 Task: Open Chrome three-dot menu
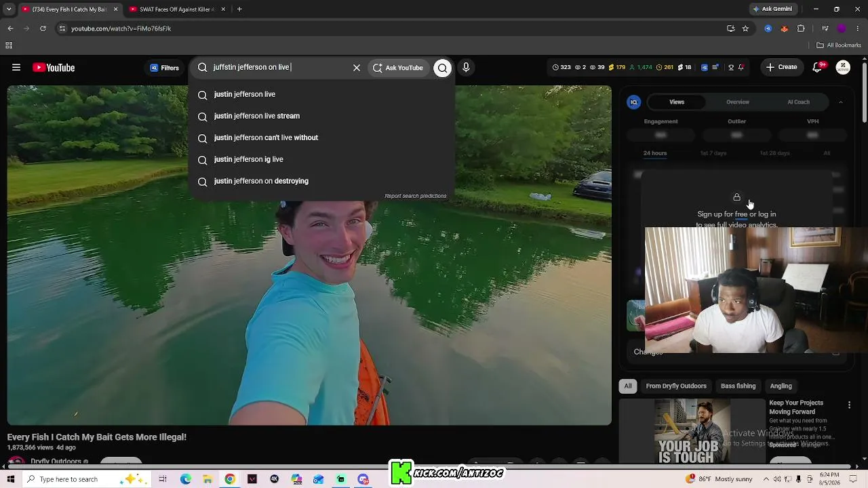click(x=858, y=28)
